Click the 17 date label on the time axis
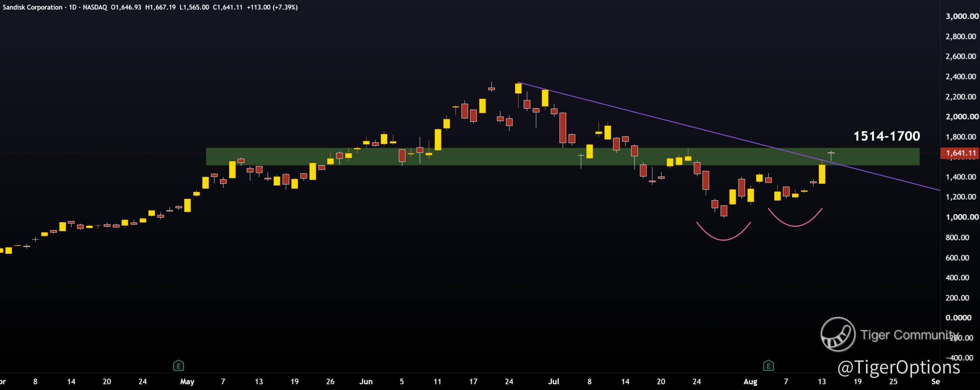The height and width of the screenshot is (390, 980). [x=473, y=381]
